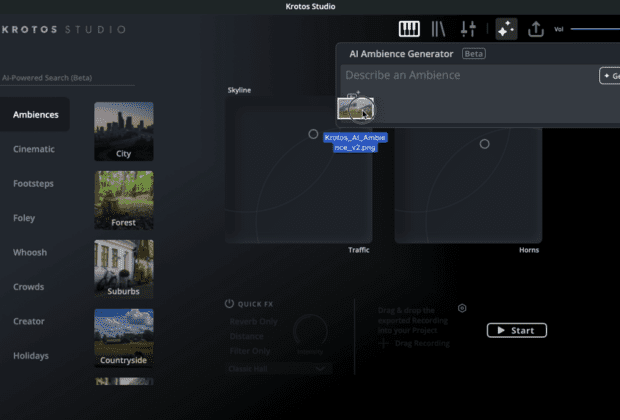Viewport: 620px width, 420px height.
Task: Select Reverb Only FX mode
Action: [x=253, y=322]
